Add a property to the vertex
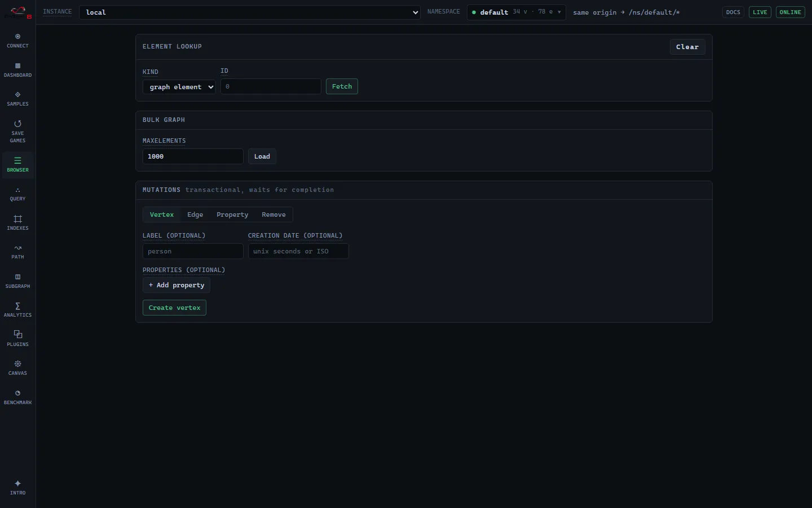The height and width of the screenshot is (508, 812). (176, 285)
